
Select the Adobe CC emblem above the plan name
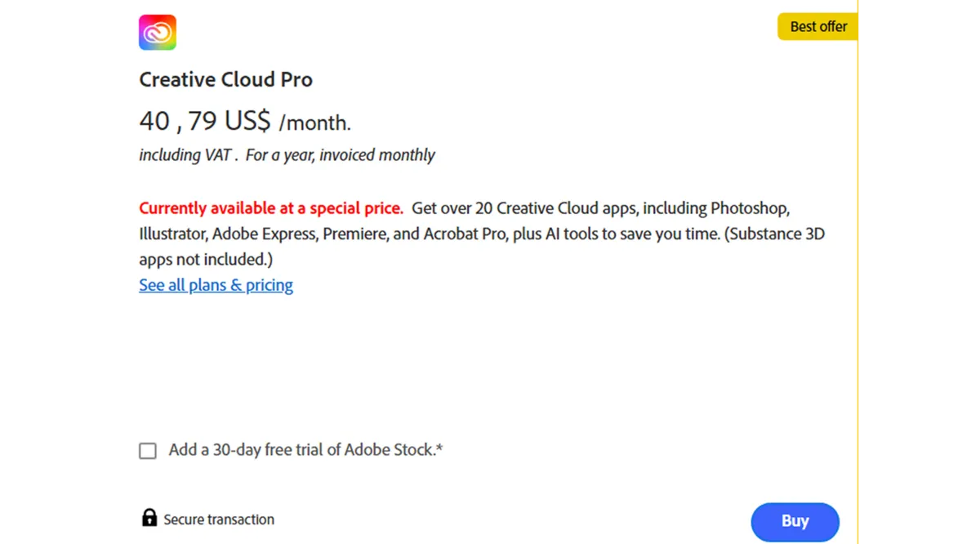[157, 32]
